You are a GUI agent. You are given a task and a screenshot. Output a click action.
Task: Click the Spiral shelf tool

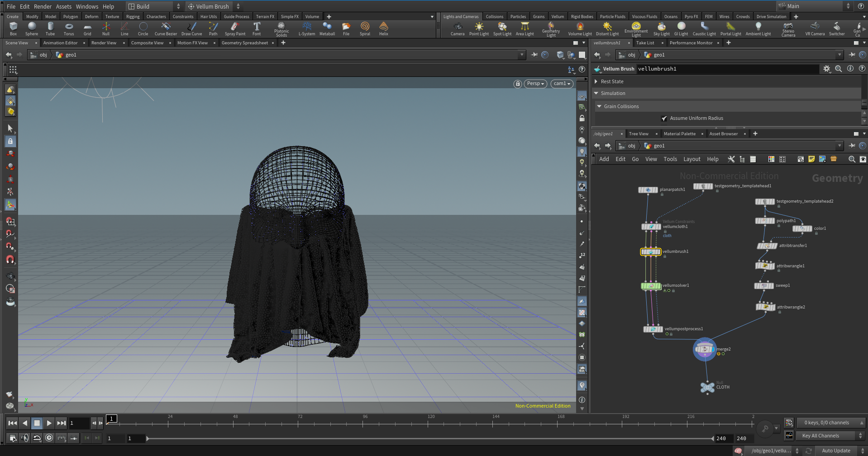click(x=365, y=29)
